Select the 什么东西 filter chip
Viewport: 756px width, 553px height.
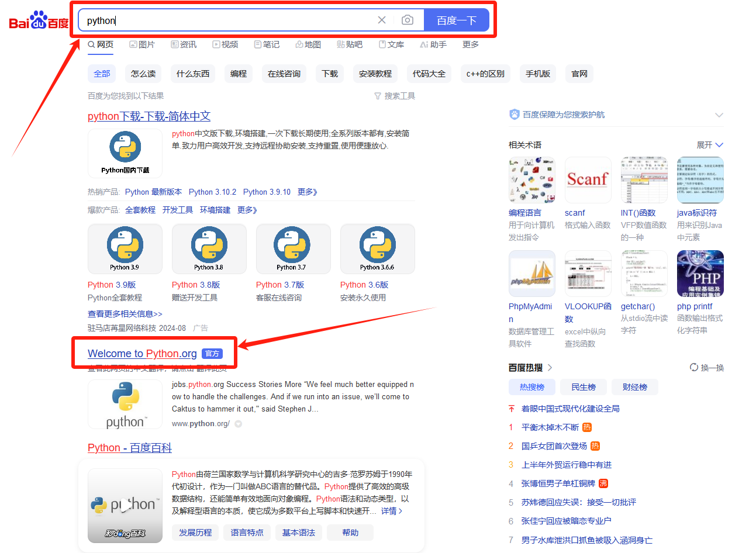193,74
